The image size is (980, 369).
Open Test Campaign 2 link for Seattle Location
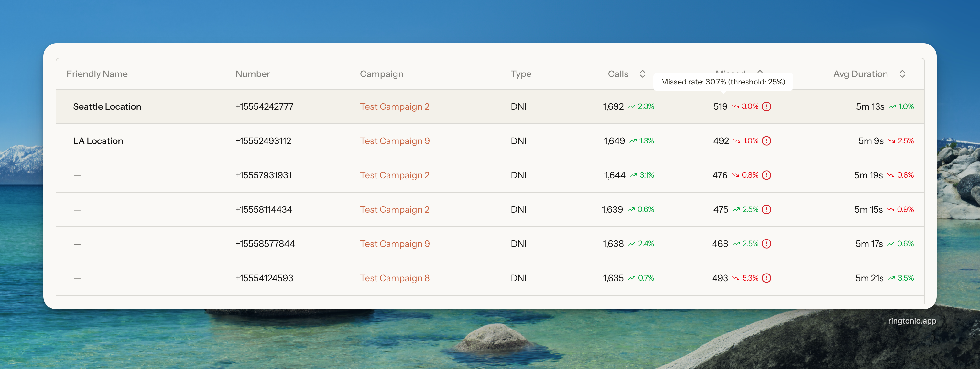pos(395,106)
